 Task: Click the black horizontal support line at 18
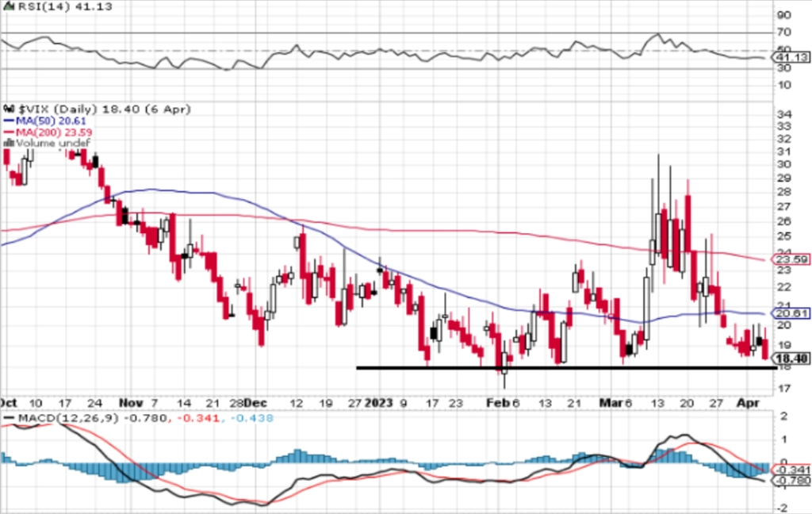(x=555, y=367)
